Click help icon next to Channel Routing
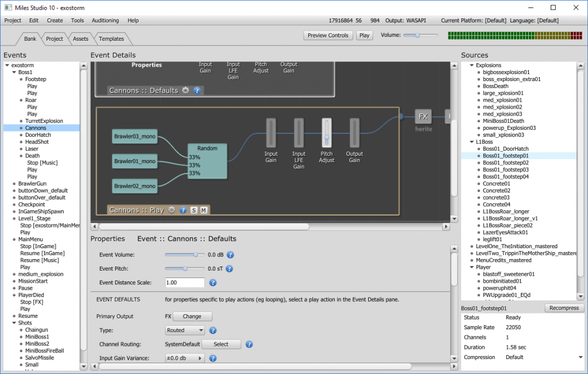The width and height of the screenshot is (588, 374). (249, 344)
